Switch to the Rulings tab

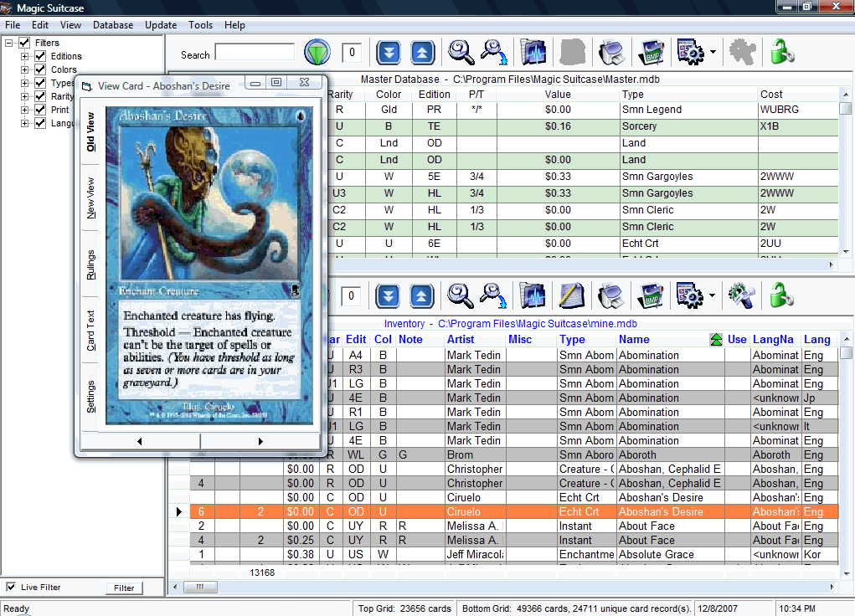(90, 265)
